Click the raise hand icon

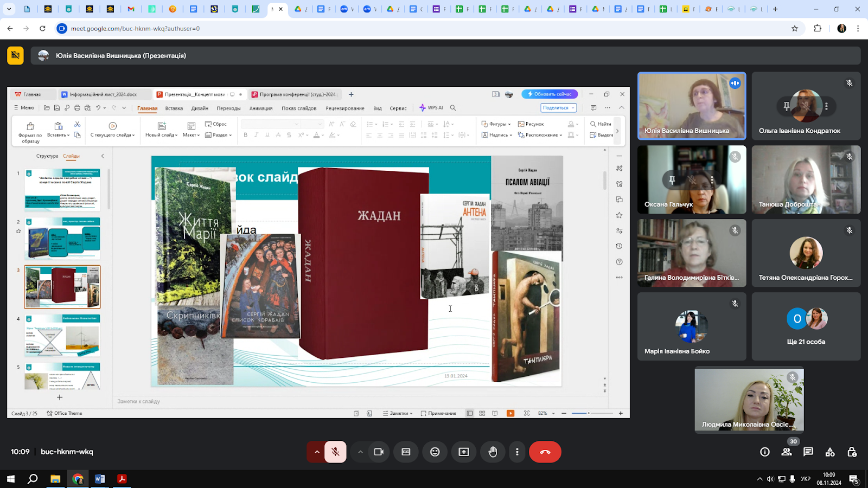[x=493, y=452]
